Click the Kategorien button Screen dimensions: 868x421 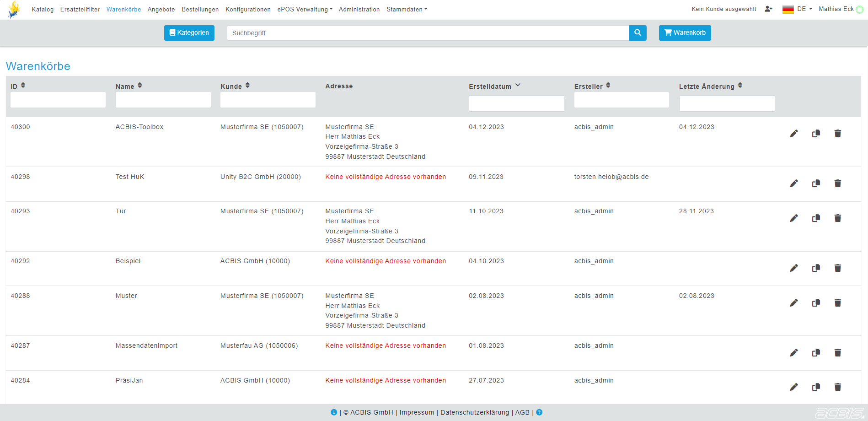pos(189,33)
